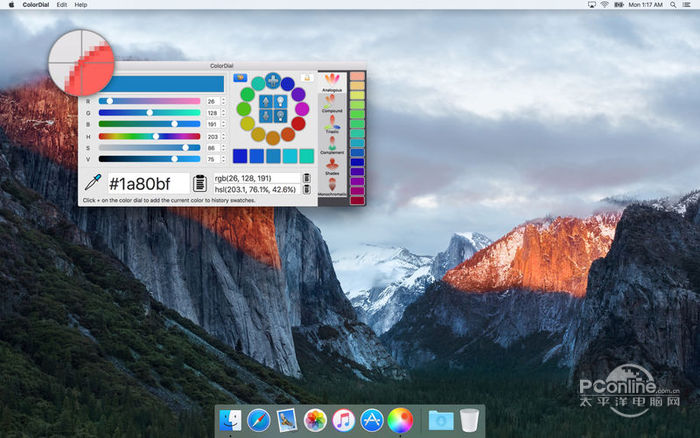The height and width of the screenshot is (438, 700).
Task: Launch Safari from the Dock
Action: pyautogui.click(x=258, y=420)
